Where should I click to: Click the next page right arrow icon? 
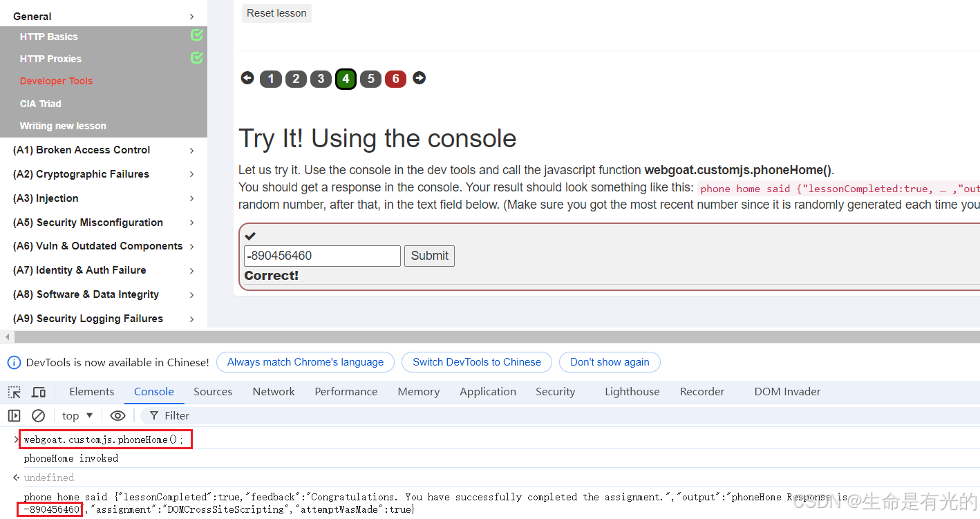(x=419, y=78)
